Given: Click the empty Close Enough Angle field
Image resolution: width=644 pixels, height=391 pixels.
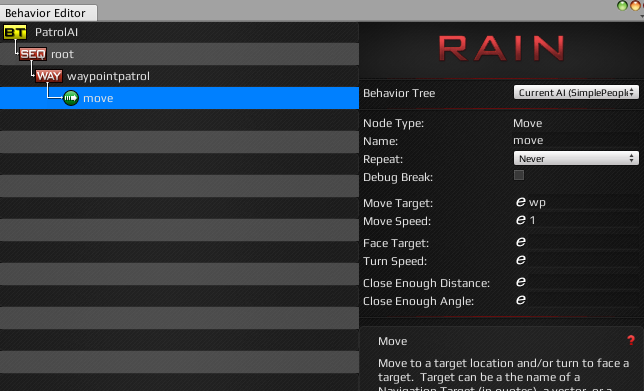Looking at the screenshot, I should coord(584,300).
